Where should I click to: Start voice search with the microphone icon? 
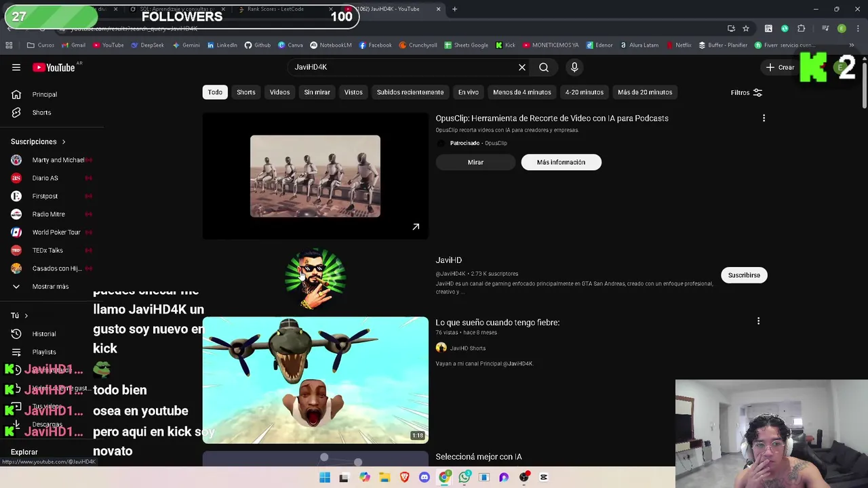coord(574,67)
